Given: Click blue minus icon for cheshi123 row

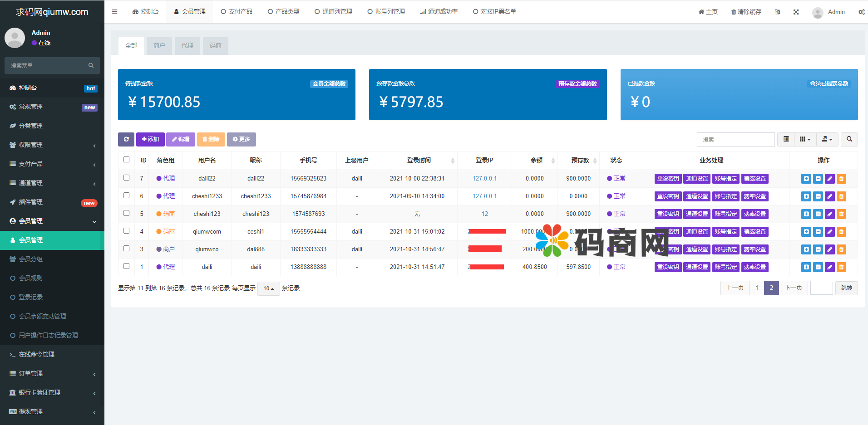Looking at the screenshot, I should (x=818, y=214).
